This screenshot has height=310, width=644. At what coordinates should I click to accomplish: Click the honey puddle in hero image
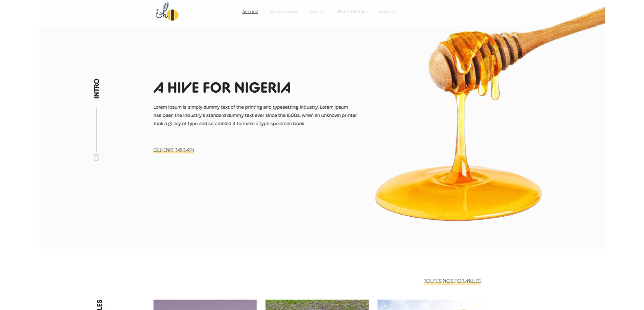(x=458, y=195)
